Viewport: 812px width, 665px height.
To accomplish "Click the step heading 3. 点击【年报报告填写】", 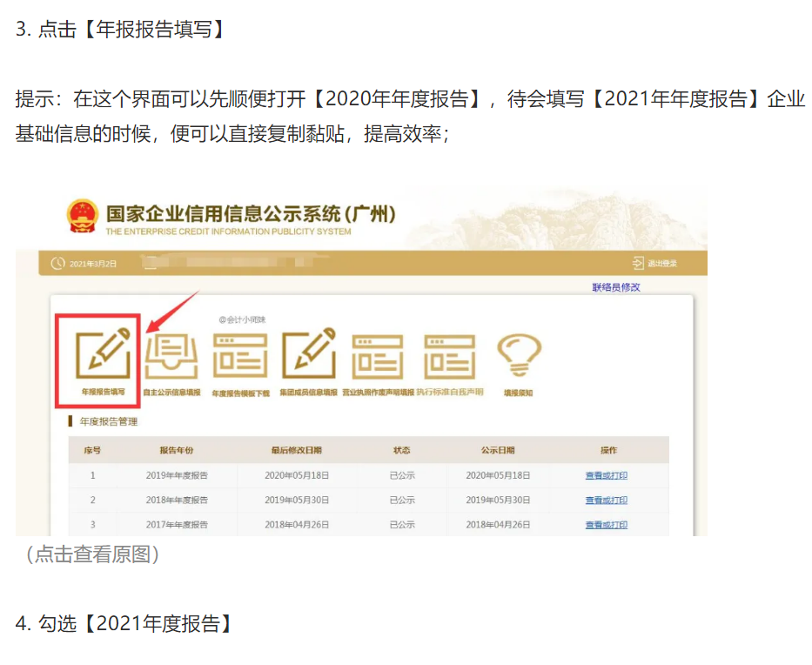I will 121,29.
